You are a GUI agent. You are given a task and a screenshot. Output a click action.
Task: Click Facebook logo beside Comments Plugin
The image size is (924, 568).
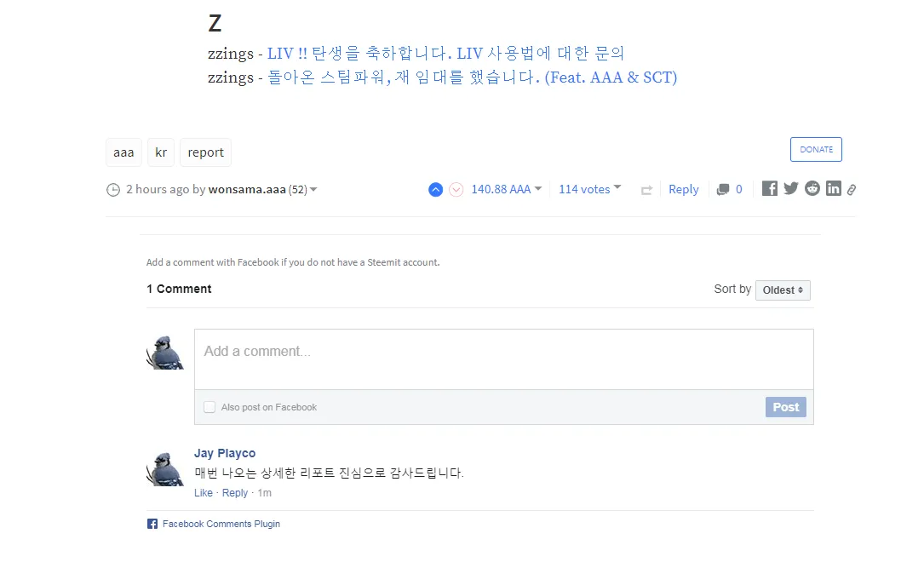point(152,524)
